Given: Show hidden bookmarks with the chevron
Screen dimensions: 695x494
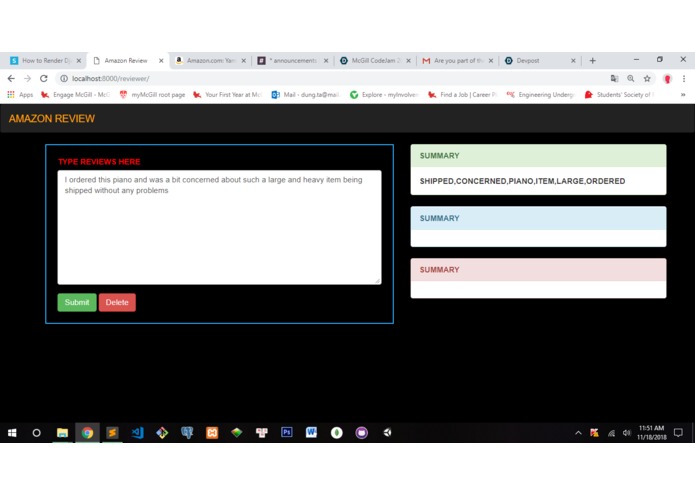Looking at the screenshot, I should coord(683,94).
